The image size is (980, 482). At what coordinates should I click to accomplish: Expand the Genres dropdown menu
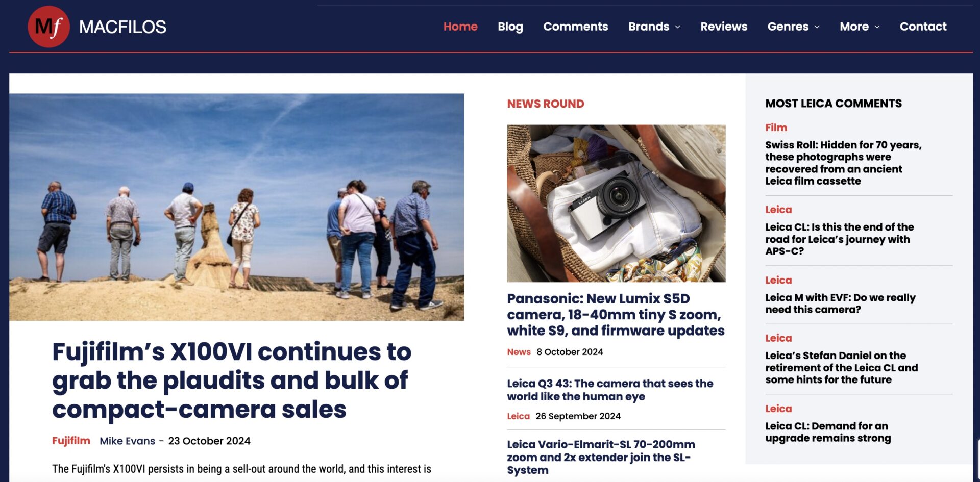coord(793,27)
